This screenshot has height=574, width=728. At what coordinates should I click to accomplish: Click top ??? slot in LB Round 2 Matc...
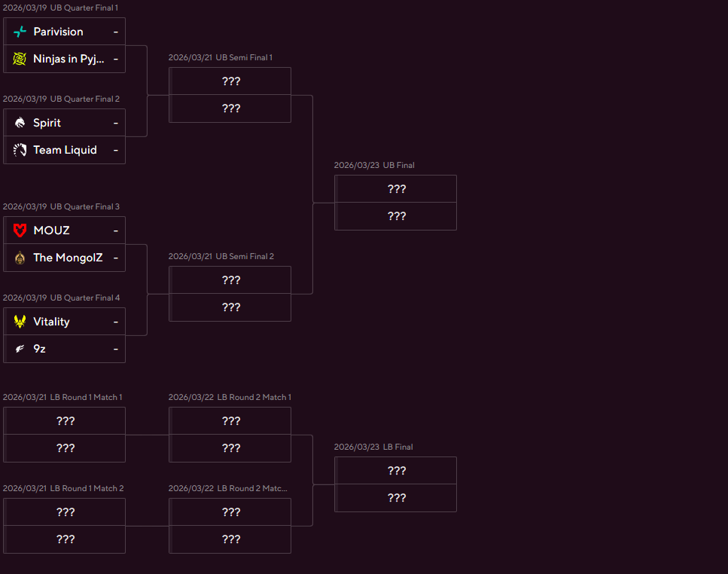tap(230, 512)
